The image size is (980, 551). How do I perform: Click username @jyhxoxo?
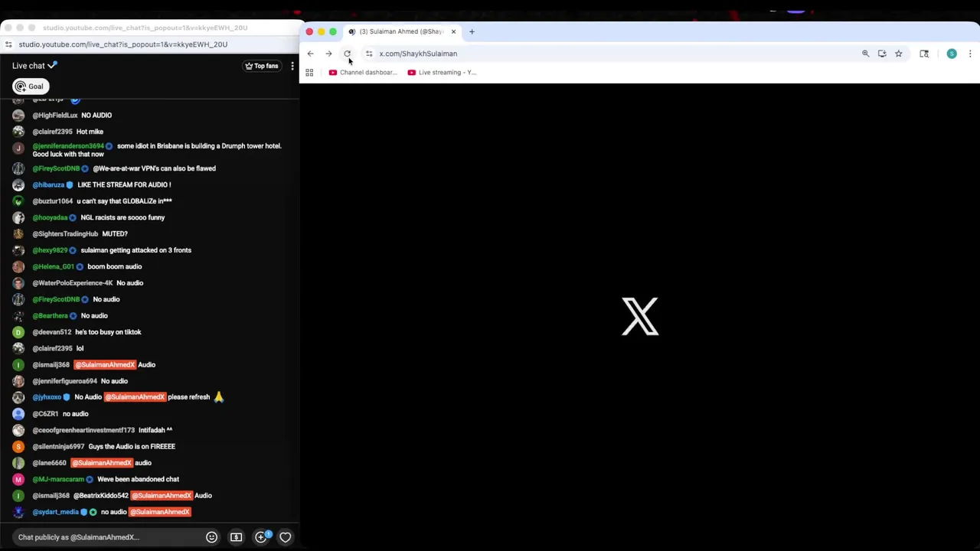[47, 397]
